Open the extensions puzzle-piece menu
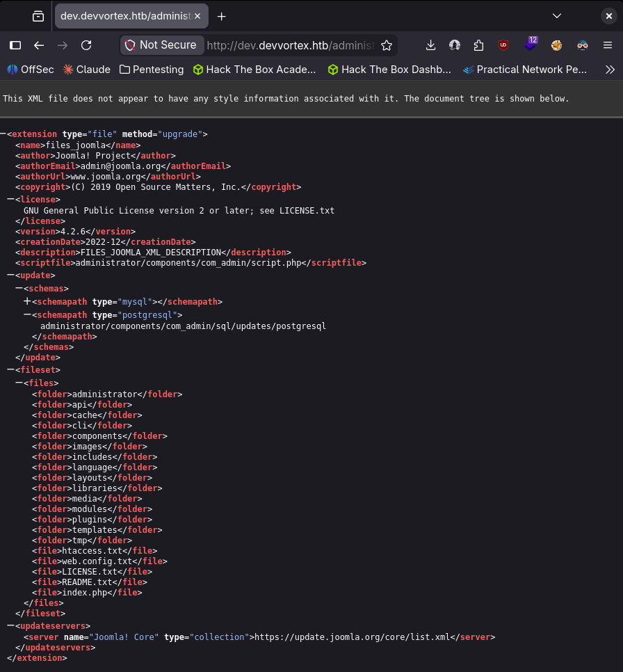Image resolution: width=623 pixels, height=672 pixels. click(x=478, y=45)
